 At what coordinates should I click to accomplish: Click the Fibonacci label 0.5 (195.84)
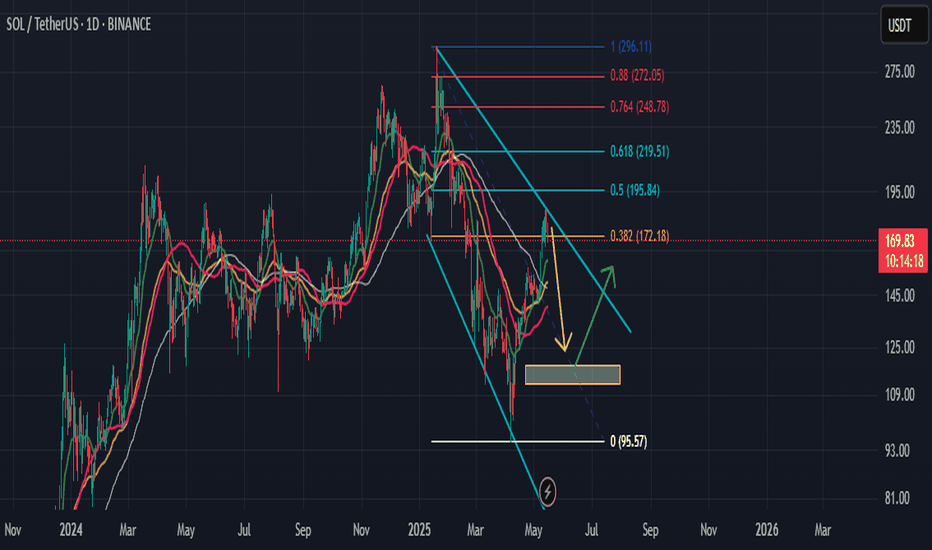[635, 190]
